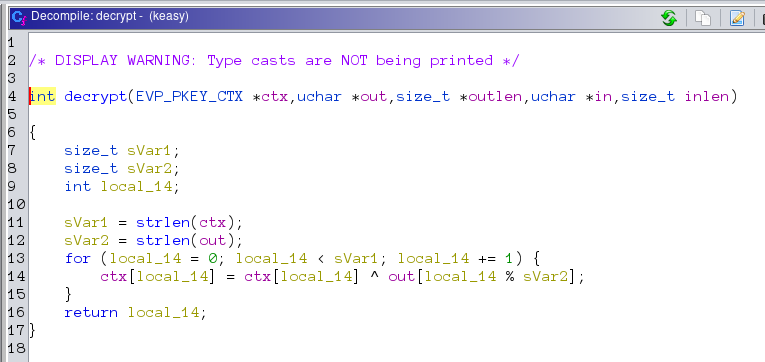Click the inlen parameter at end of signature
The width and height of the screenshot is (765, 362).
(x=707, y=97)
